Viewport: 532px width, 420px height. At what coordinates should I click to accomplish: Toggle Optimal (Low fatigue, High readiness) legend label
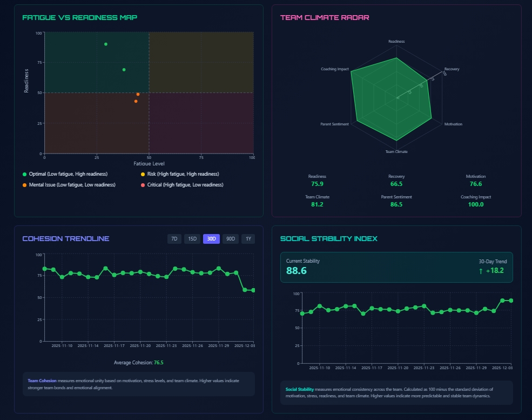68,174
